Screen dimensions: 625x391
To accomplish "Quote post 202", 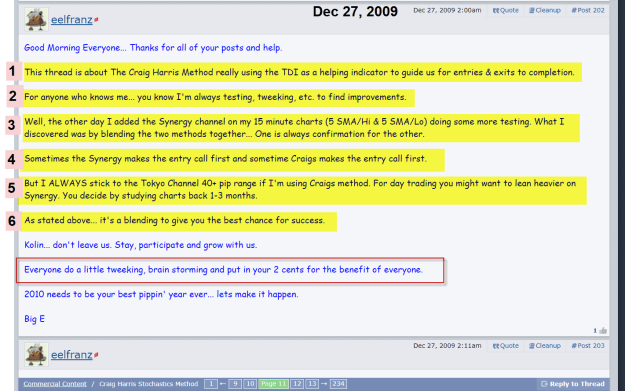I will [x=505, y=10].
